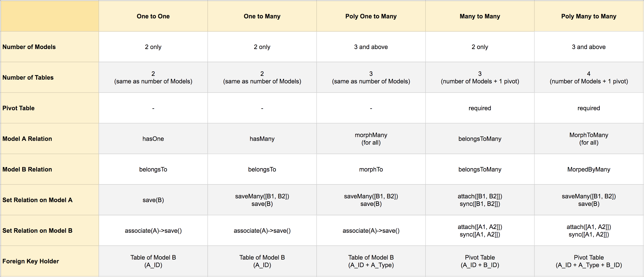This screenshot has width=644, height=277.
Task: Select the Poly Many to Many header
Action: click(589, 16)
